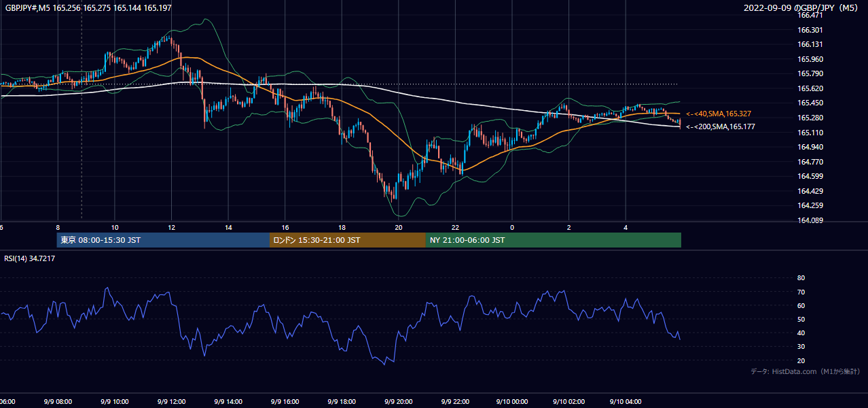The image size is (868, 408).
Task: Click hour tick 16 under price chart
Action: pos(285,227)
